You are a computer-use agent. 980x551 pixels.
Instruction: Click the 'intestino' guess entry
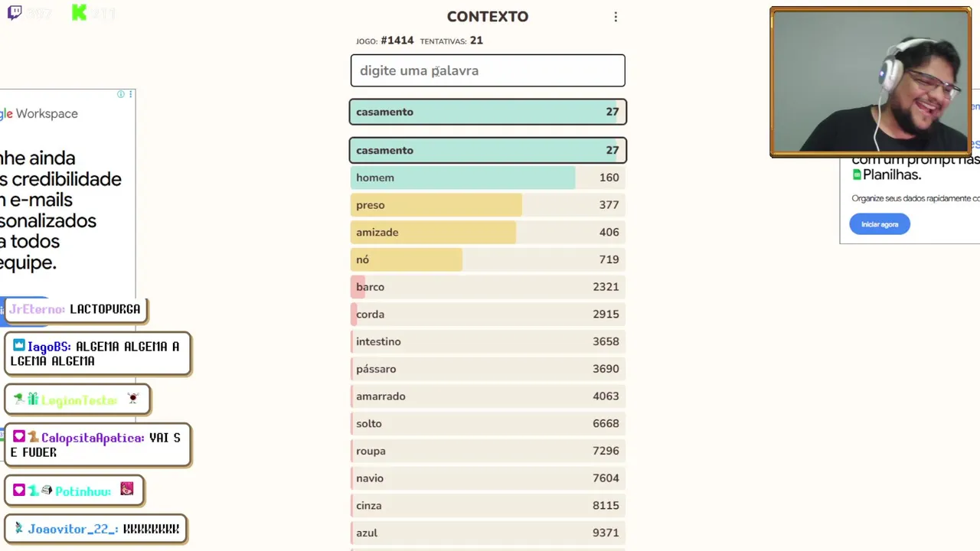488,341
